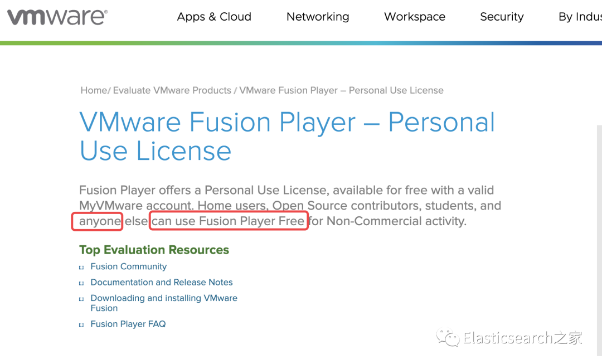
Task: Open the Security menu
Action: pos(502,17)
